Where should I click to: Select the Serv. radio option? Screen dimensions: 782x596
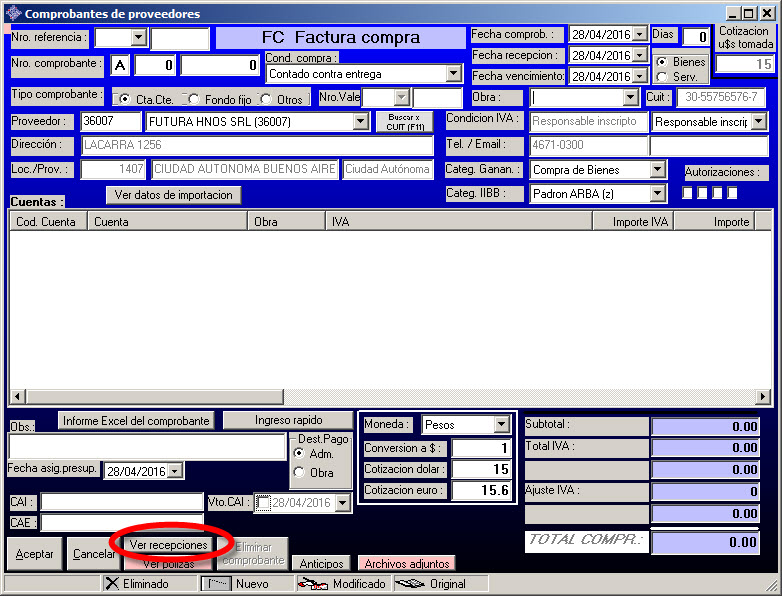(661, 77)
